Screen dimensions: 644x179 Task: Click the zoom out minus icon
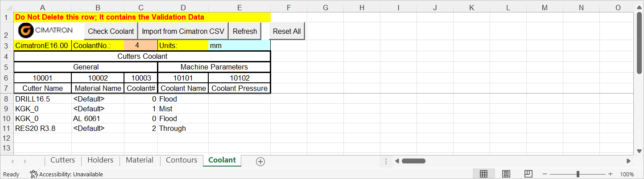coord(545,174)
